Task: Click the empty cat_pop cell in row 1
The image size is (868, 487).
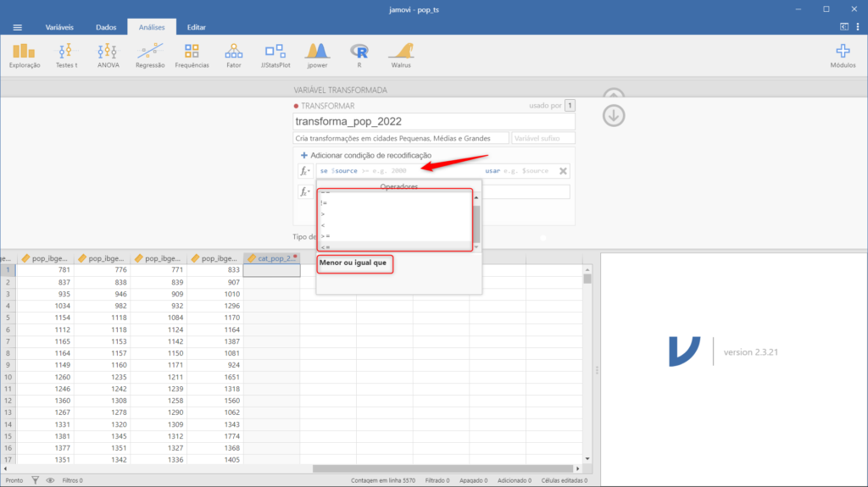Action: tap(272, 270)
